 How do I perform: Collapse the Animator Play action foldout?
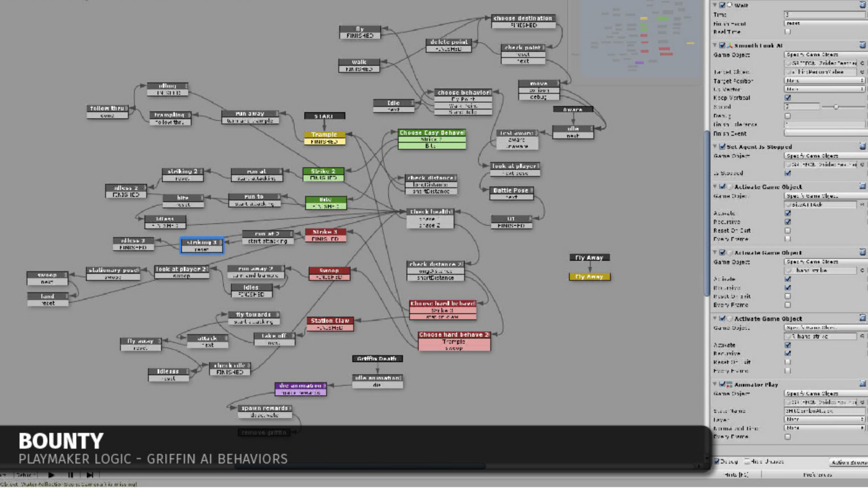point(715,385)
